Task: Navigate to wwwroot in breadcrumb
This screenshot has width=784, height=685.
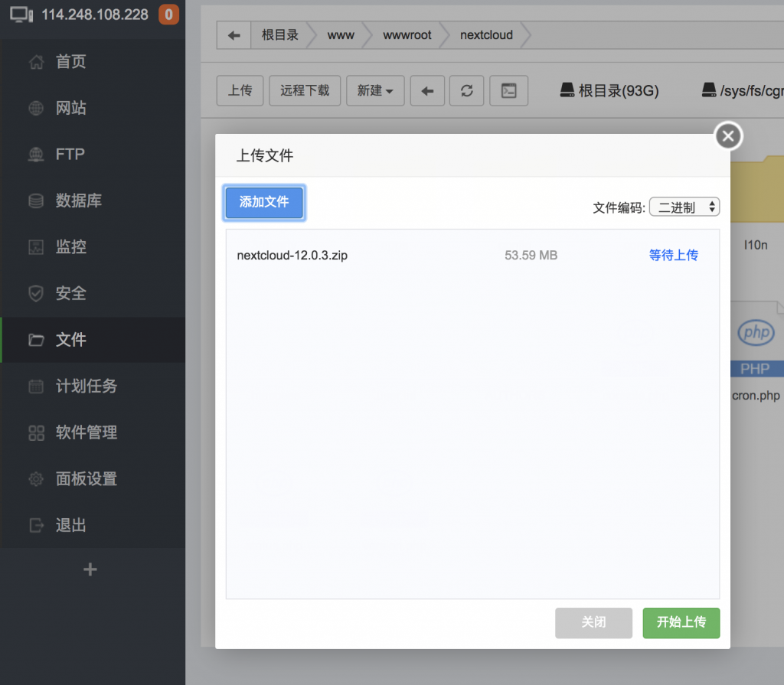Action: [x=407, y=35]
